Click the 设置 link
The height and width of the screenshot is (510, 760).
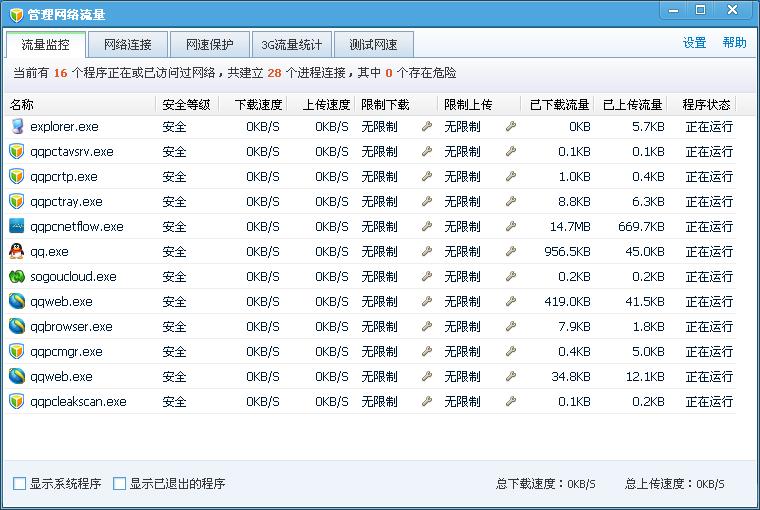tap(694, 43)
